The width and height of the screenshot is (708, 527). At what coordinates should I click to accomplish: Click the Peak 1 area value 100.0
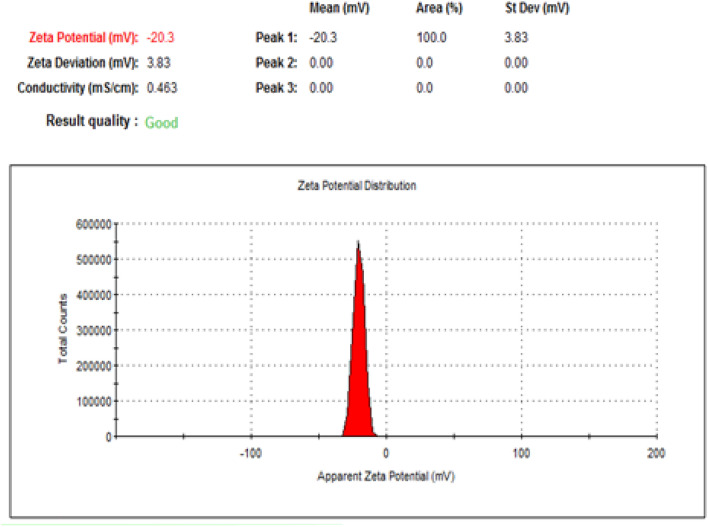point(431,37)
